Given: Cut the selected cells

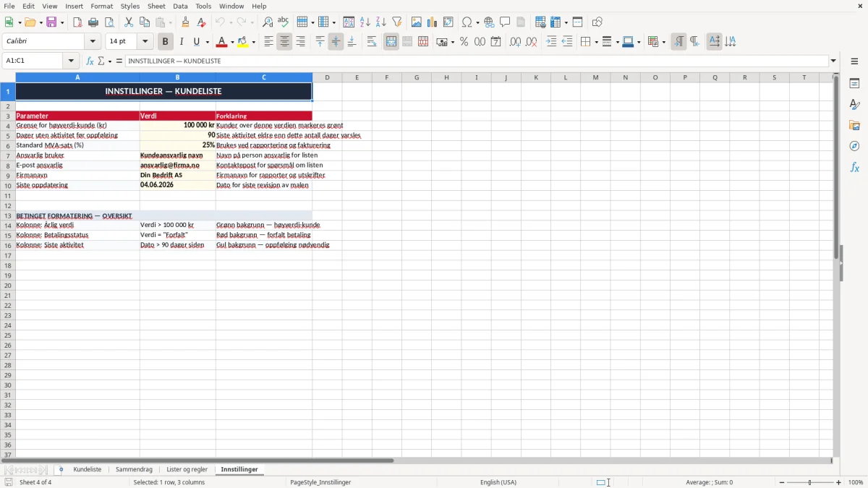Looking at the screenshot, I should coord(129,22).
